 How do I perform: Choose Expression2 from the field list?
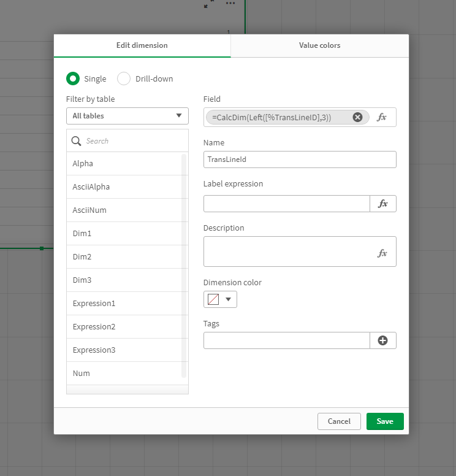94,327
